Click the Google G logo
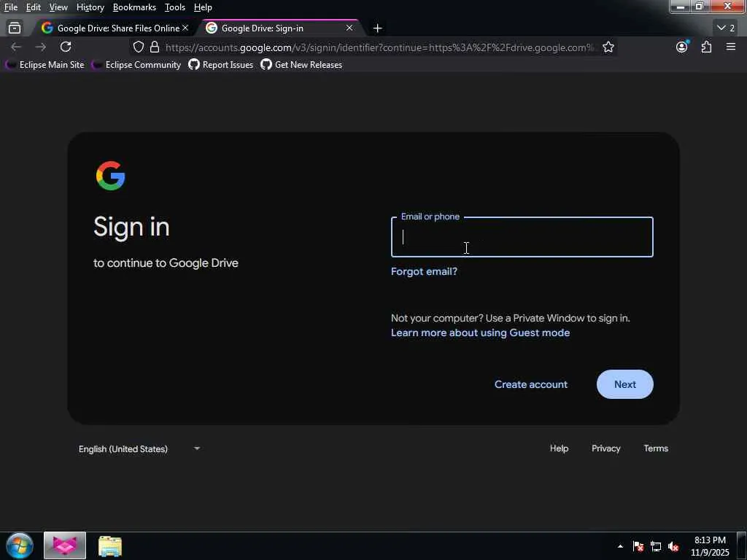 [x=111, y=176]
